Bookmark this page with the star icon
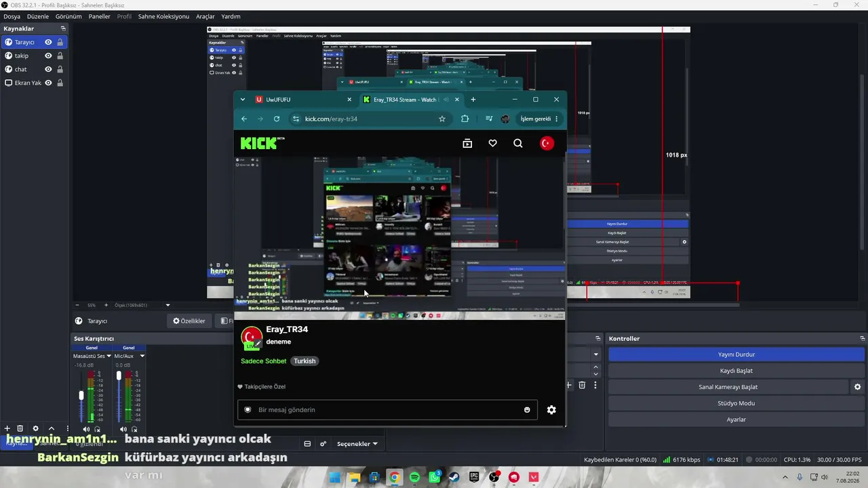Screen dimensions: 868x488 (442, 119)
